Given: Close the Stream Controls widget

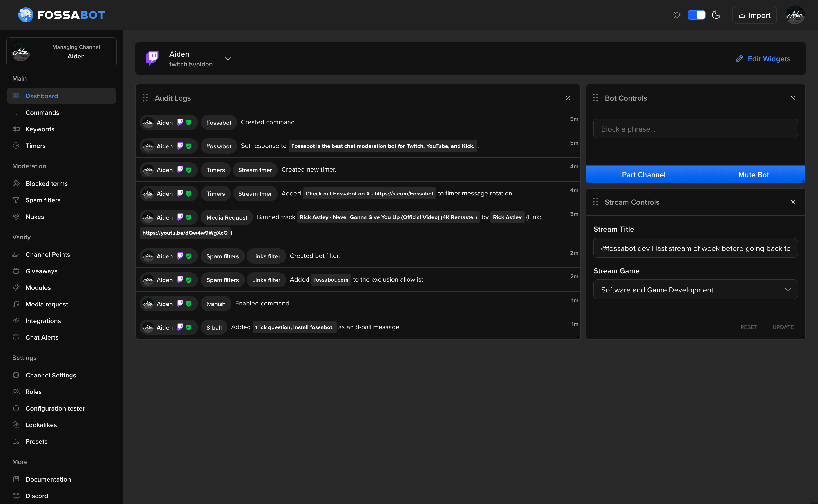Looking at the screenshot, I should (793, 202).
